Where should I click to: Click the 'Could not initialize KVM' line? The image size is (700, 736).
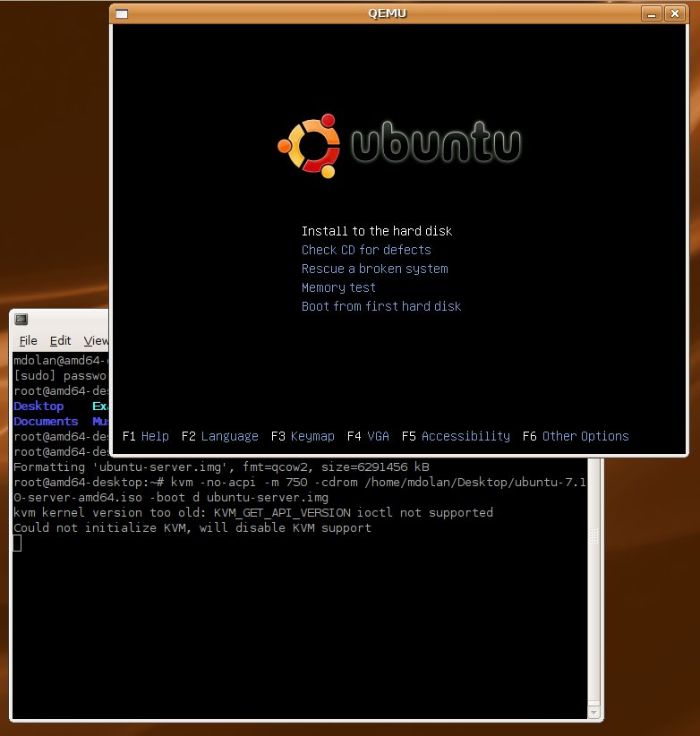point(192,527)
